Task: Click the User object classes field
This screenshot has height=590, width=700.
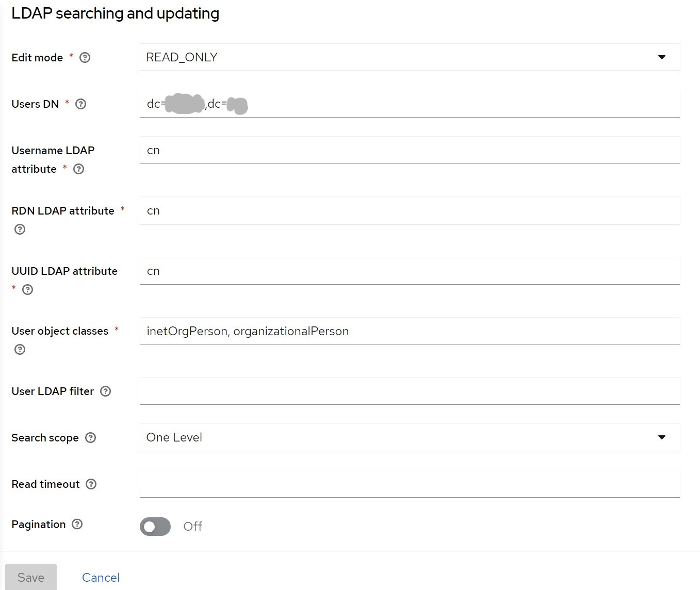Action: point(410,331)
